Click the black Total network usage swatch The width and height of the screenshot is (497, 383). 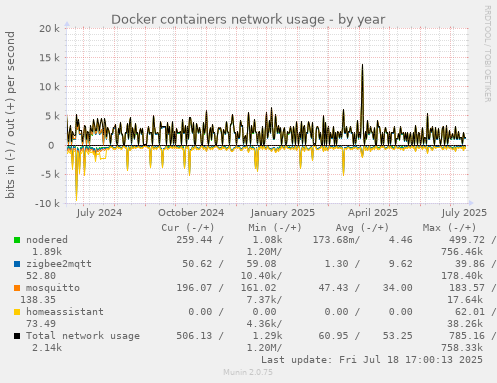point(17,336)
